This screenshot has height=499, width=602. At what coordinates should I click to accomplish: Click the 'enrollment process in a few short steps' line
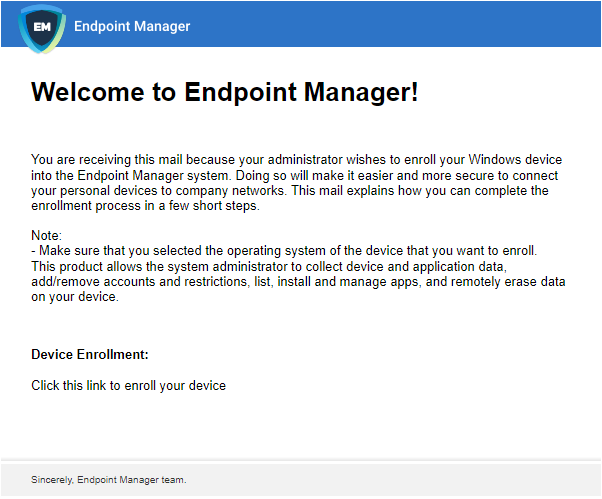[x=146, y=206]
